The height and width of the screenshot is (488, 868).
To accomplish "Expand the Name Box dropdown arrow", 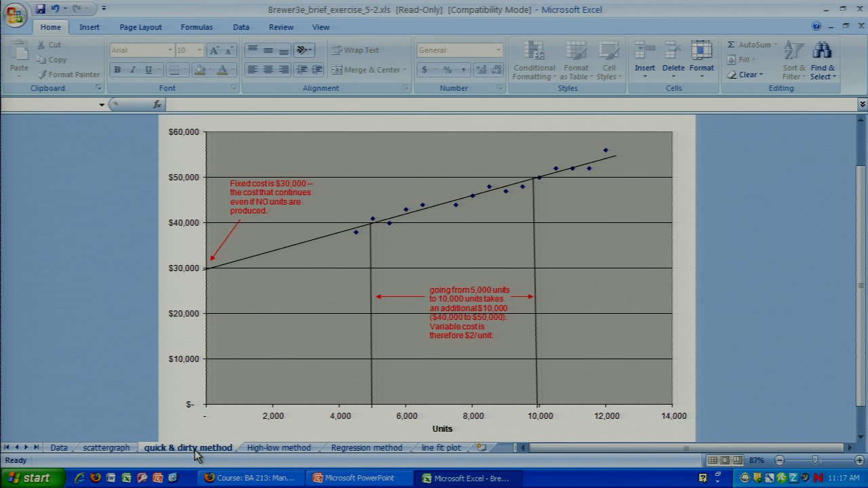I will point(102,104).
